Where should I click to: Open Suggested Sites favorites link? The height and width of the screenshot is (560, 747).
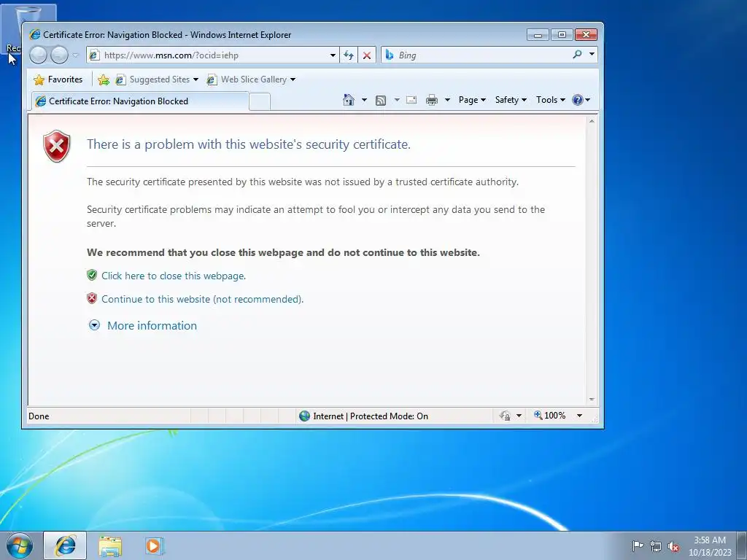click(x=156, y=79)
